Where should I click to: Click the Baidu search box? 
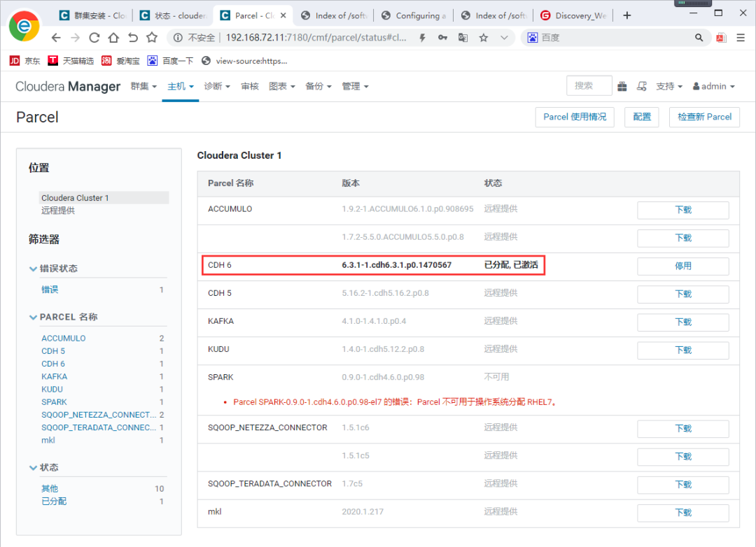(616, 38)
